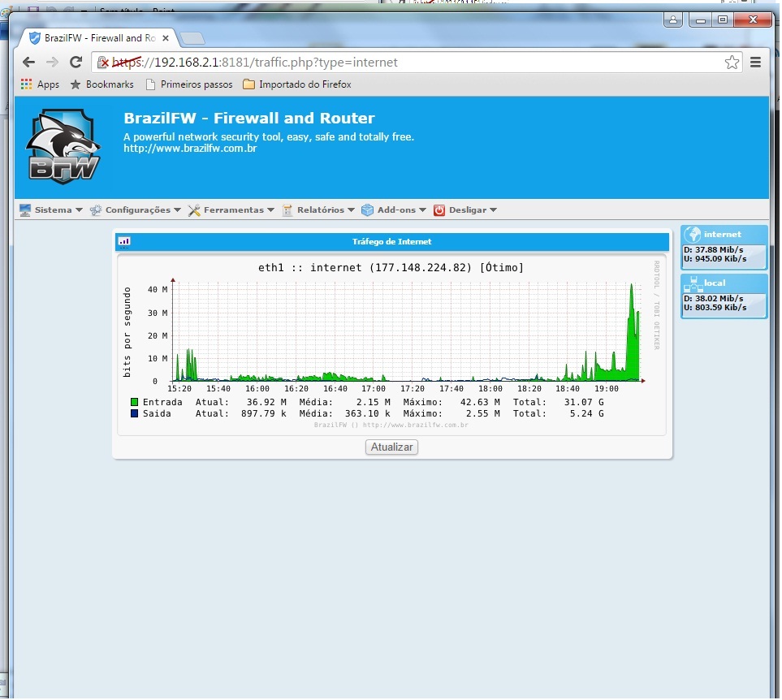Open the Bookmarks bar item

point(102,84)
